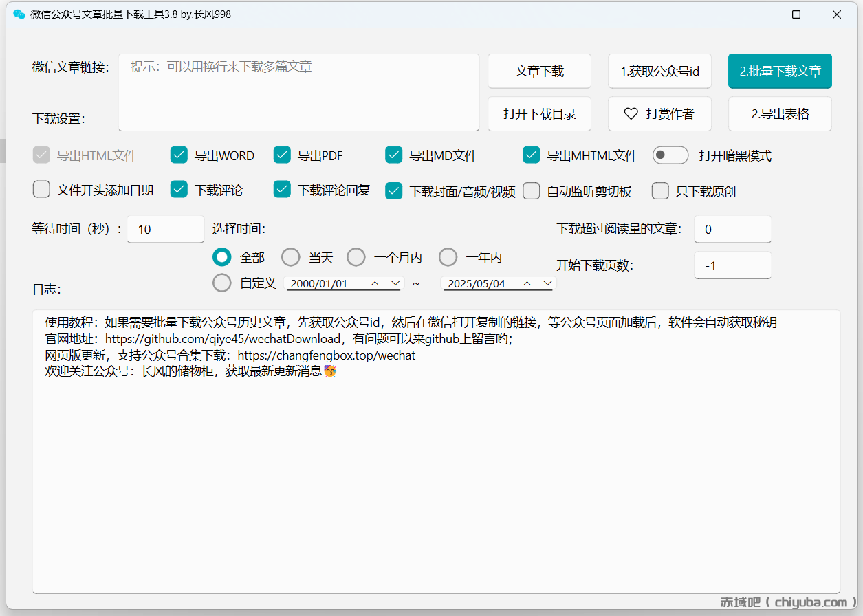Uncheck 导出PDF checkbox

282,155
